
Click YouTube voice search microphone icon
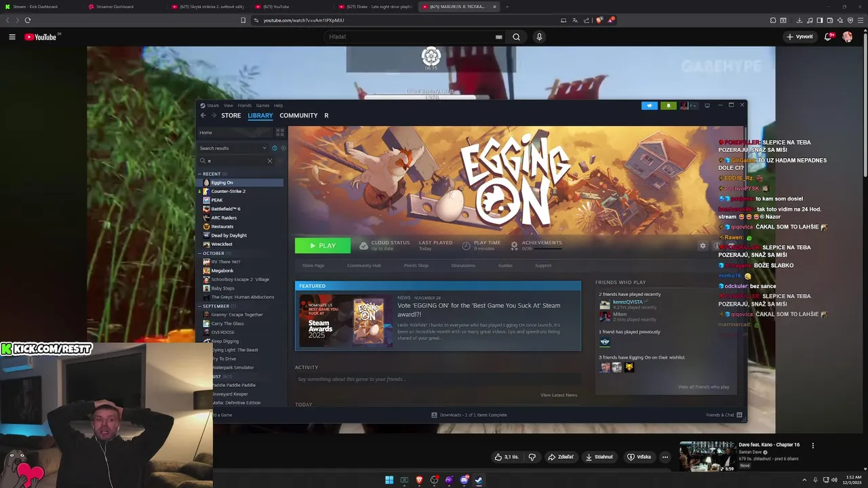[x=539, y=37]
